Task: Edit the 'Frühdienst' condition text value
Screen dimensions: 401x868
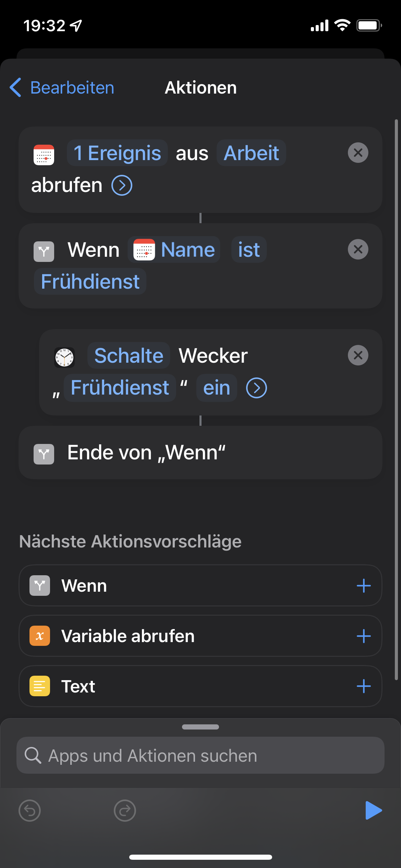Action: 90,282
